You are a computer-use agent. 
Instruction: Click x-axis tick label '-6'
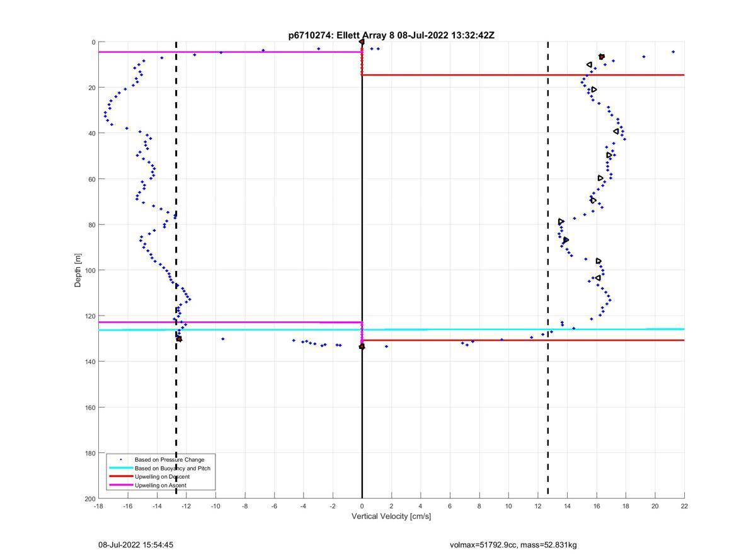(274, 506)
